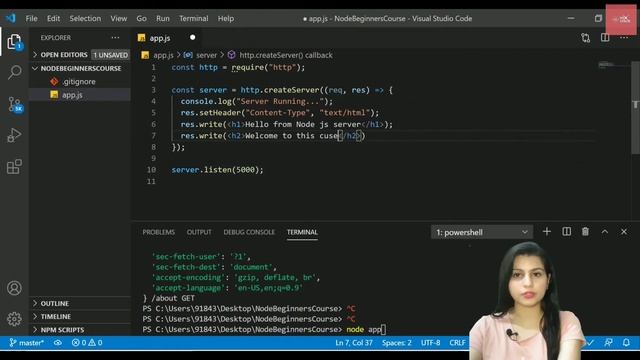640x360 pixels.
Task: Split the editor to the right
Action: [605, 38]
